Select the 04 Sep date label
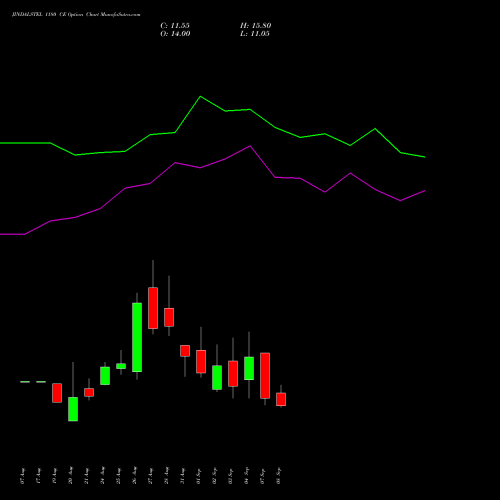This screenshot has width=500, height=500. 246,476
